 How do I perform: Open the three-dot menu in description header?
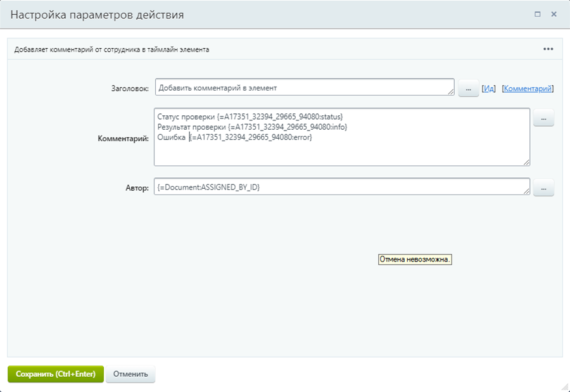pos(548,49)
